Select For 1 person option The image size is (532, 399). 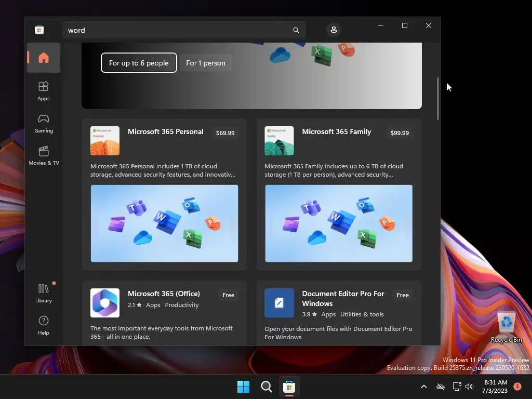coord(206,63)
